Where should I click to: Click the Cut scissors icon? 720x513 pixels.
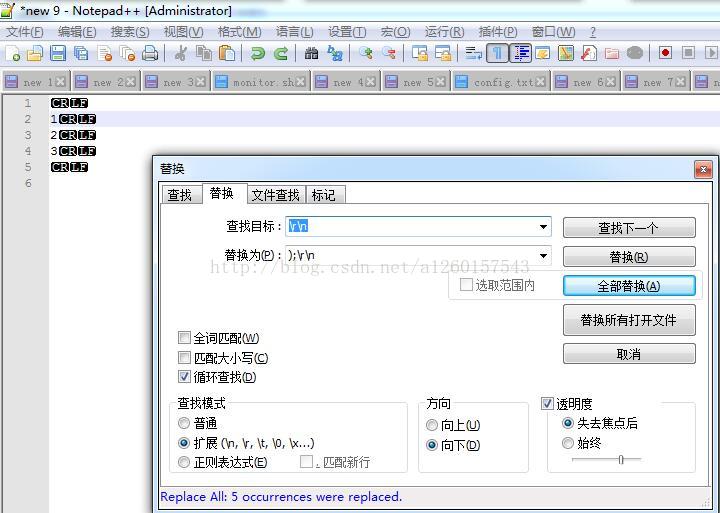click(x=180, y=53)
